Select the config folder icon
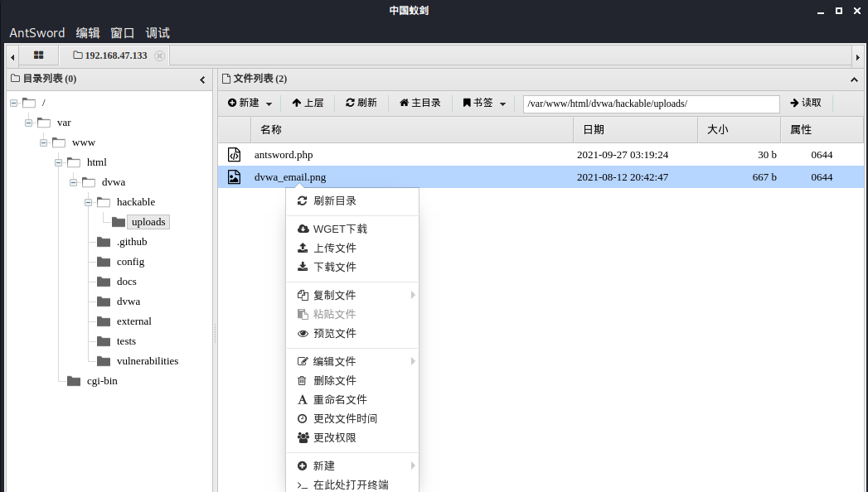868x492 pixels. [104, 262]
